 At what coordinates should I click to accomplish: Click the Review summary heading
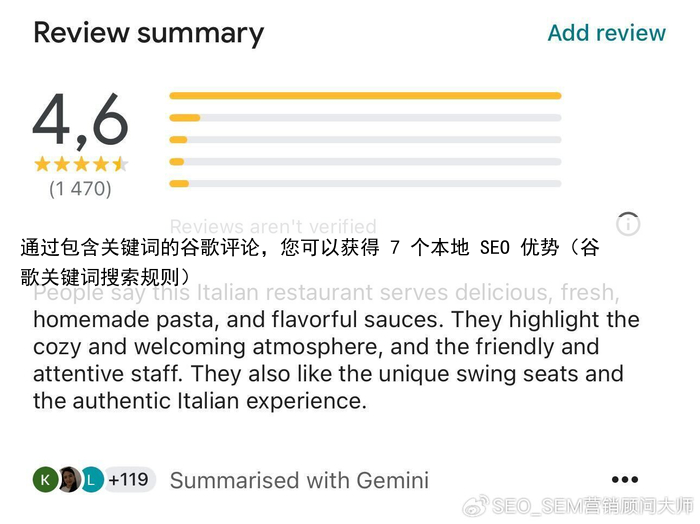[x=149, y=33]
